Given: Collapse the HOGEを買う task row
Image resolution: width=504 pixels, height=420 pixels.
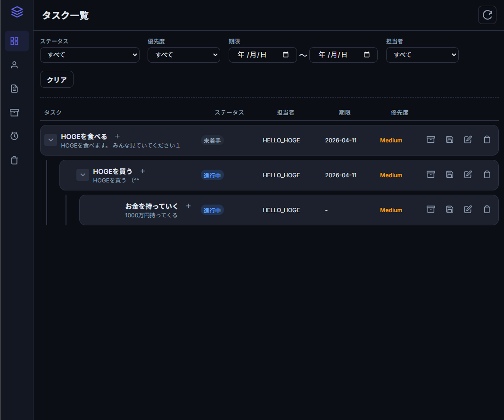Looking at the screenshot, I should [x=83, y=175].
